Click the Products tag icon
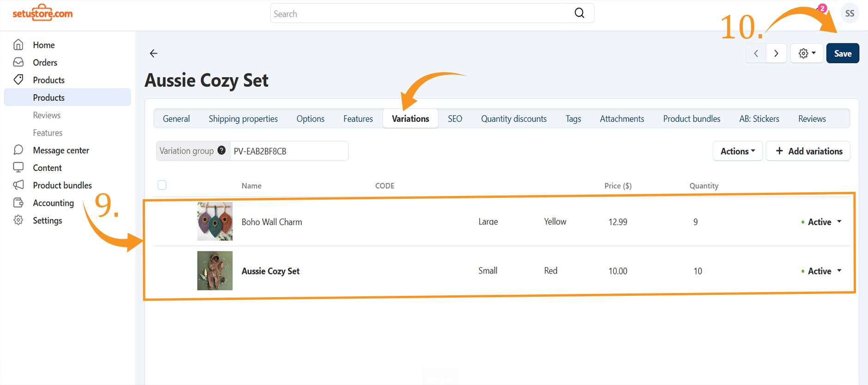Image resolution: width=868 pixels, height=385 pixels. coord(18,79)
